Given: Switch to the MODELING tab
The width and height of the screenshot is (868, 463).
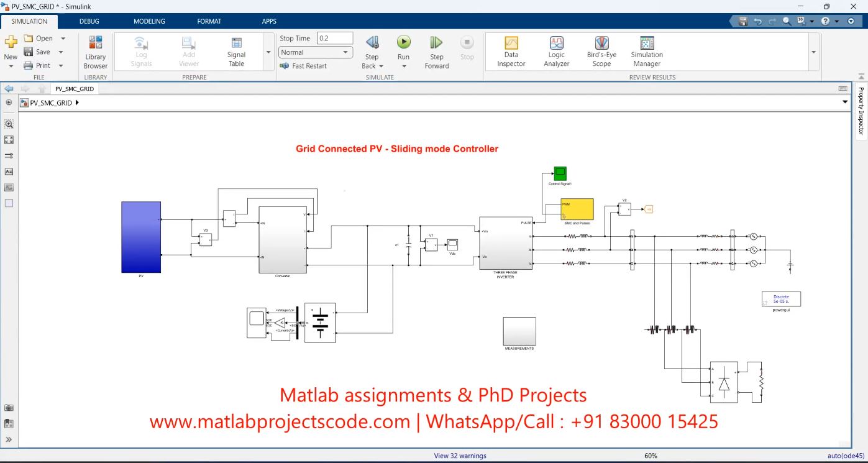Looking at the screenshot, I should tap(149, 21).
